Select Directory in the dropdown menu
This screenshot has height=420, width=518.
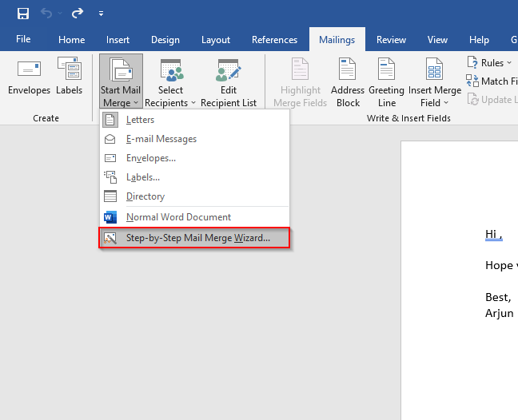point(145,196)
